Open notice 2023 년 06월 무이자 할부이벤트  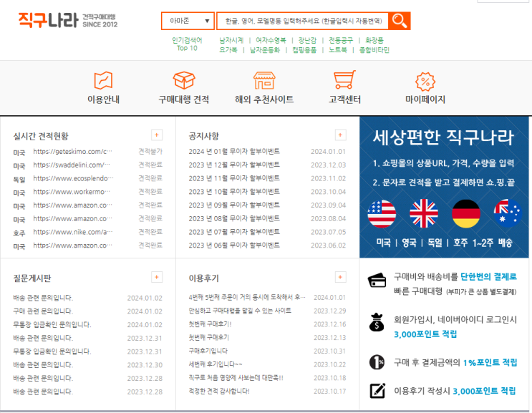234,246
